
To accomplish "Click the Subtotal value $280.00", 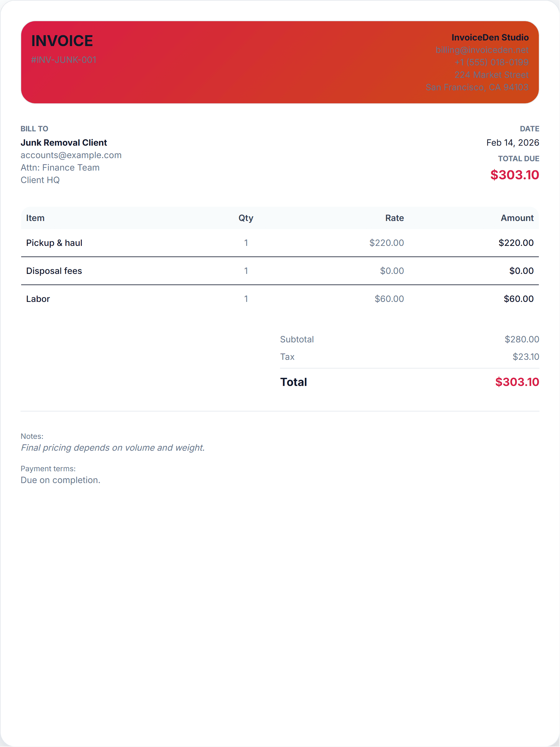I will tap(521, 339).
